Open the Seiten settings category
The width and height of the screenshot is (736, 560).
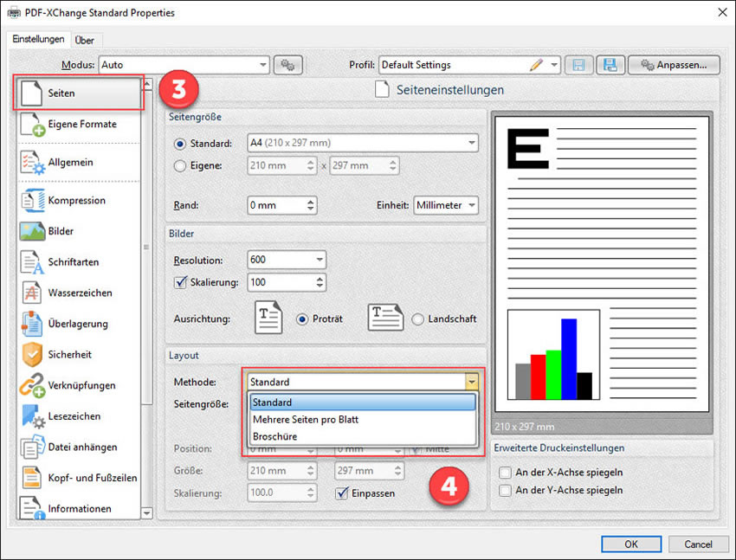tap(79, 93)
